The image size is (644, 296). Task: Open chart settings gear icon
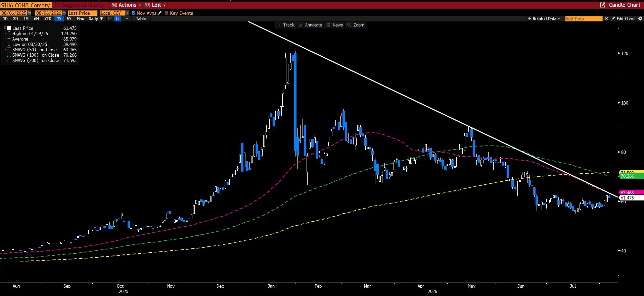pos(640,19)
